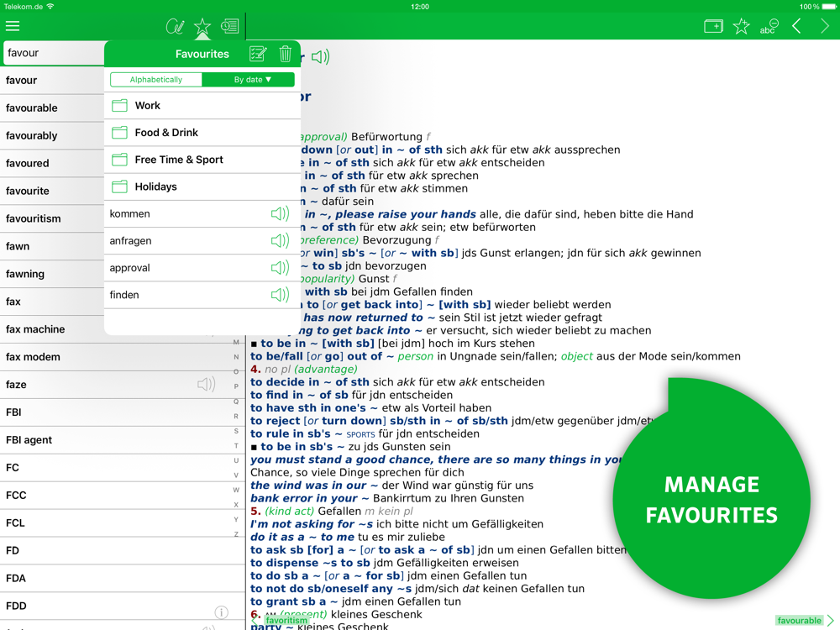Screen dimensions: 840x630
Task: Play audio for anfragen
Action: click(281, 240)
